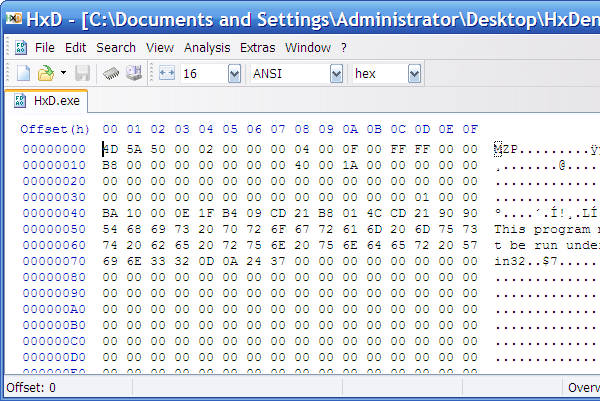Select byte 5A in the first row
The width and height of the screenshot is (600, 401).
click(x=134, y=149)
